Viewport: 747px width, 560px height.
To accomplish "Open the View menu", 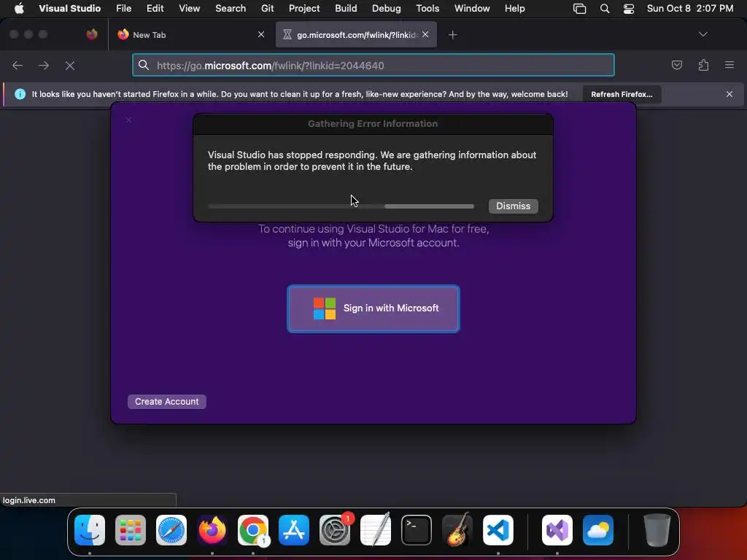I will (x=189, y=9).
